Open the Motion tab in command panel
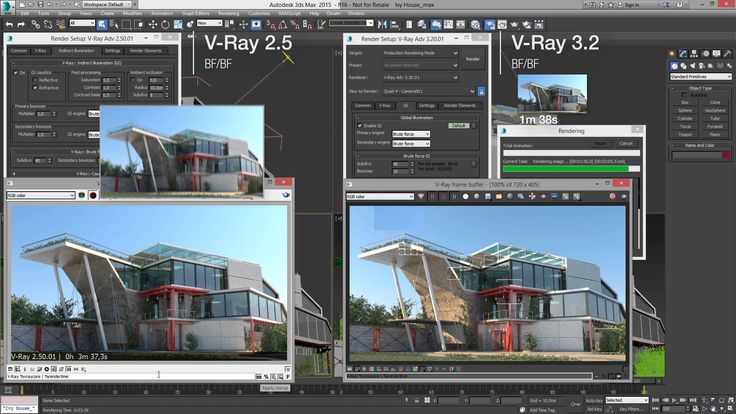The width and height of the screenshot is (736, 414). [x=705, y=54]
